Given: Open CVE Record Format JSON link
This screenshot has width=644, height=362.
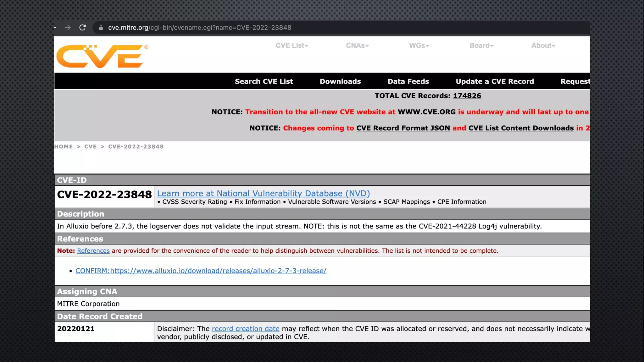Looking at the screenshot, I should click(403, 128).
